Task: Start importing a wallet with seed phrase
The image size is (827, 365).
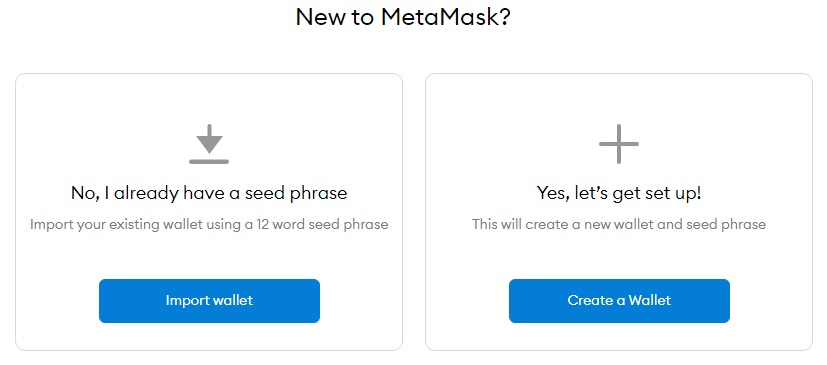Action: tap(209, 301)
